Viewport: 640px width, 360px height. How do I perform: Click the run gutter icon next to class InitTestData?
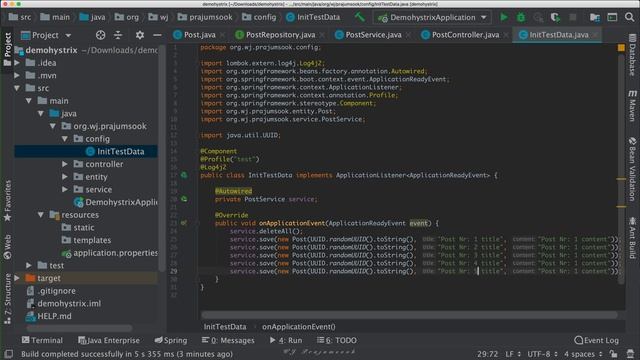[184, 175]
